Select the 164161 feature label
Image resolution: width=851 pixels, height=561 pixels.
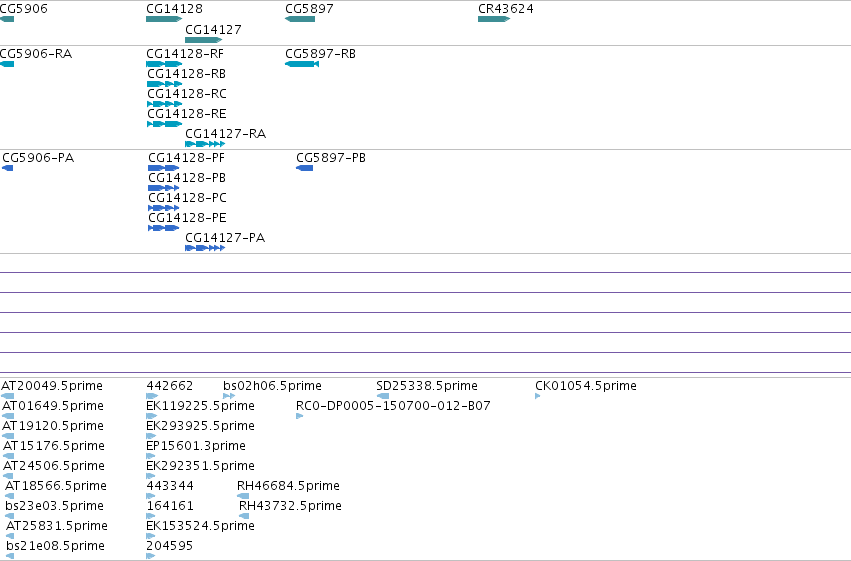[170, 506]
